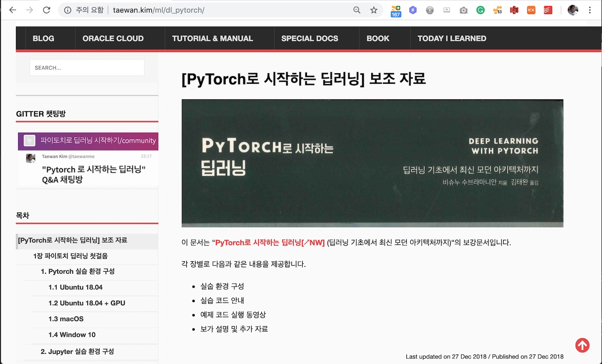Click the bullet item 보가 설명 및 추가 자료

(x=234, y=329)
